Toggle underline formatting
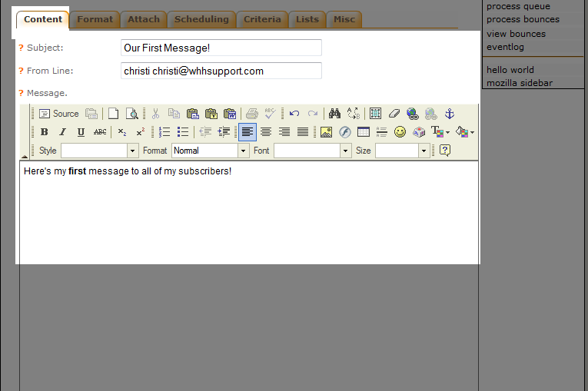This screenshot has height=391, width=588. point(81,132)
